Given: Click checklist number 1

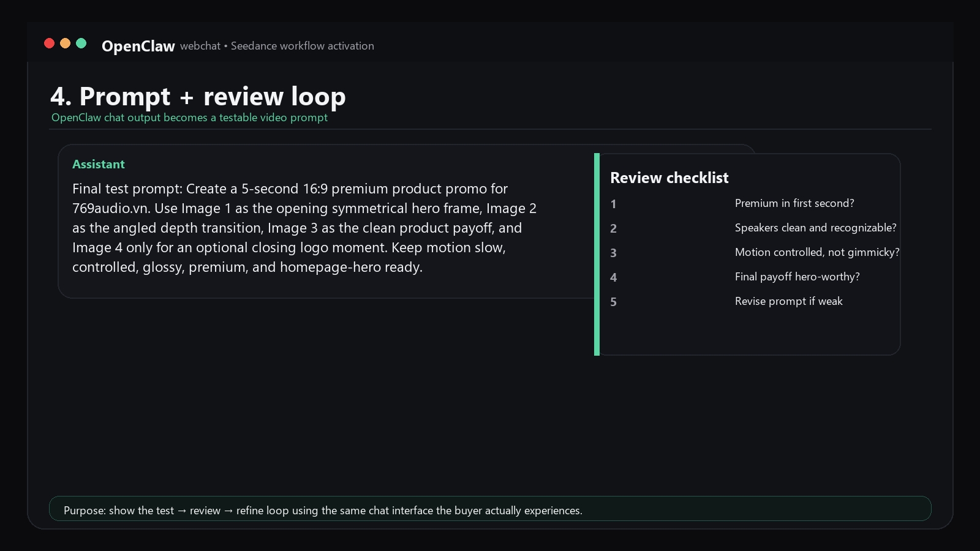Looking at the screenshot, I should tap(613, 204).
